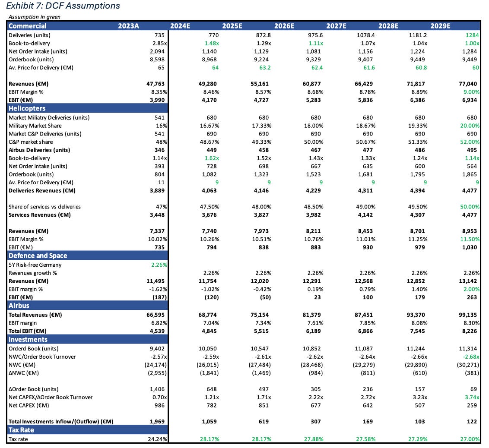Click the 7,337 helicopters revenues value
Image resolution: width=489 pixels, height=448 pixels.
(157, 231)
